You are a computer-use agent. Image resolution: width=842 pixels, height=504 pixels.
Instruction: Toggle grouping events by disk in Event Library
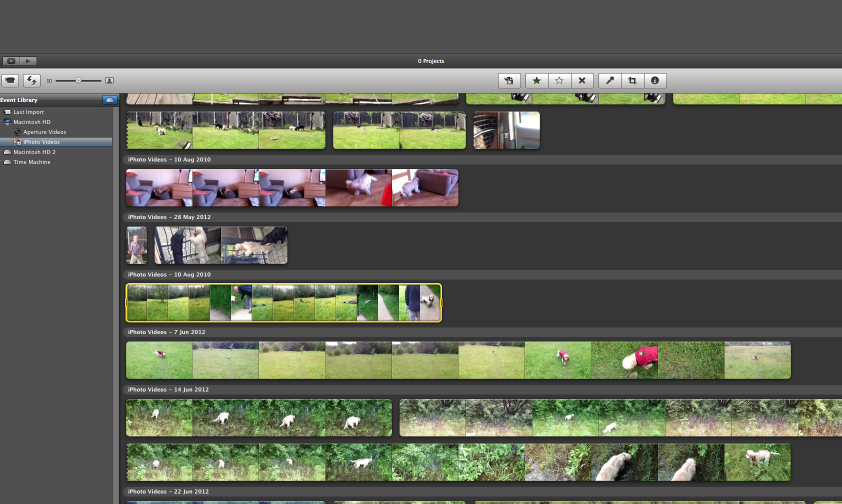(110, 100)
